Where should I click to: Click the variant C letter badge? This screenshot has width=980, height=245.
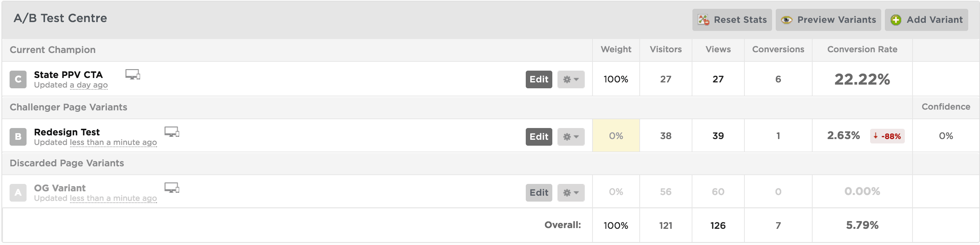tap(18, 79)
